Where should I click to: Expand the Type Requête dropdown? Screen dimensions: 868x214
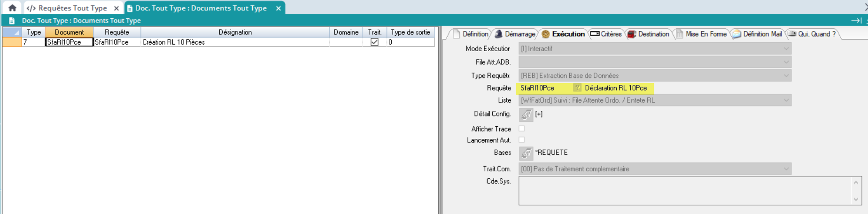pos(655,76)
